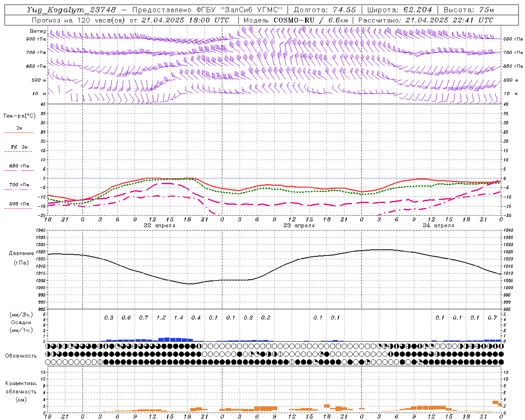The image size is (525, 420).
Task: Click the (мм/1ч.) unit label
Action: click(x=21, y=330)
